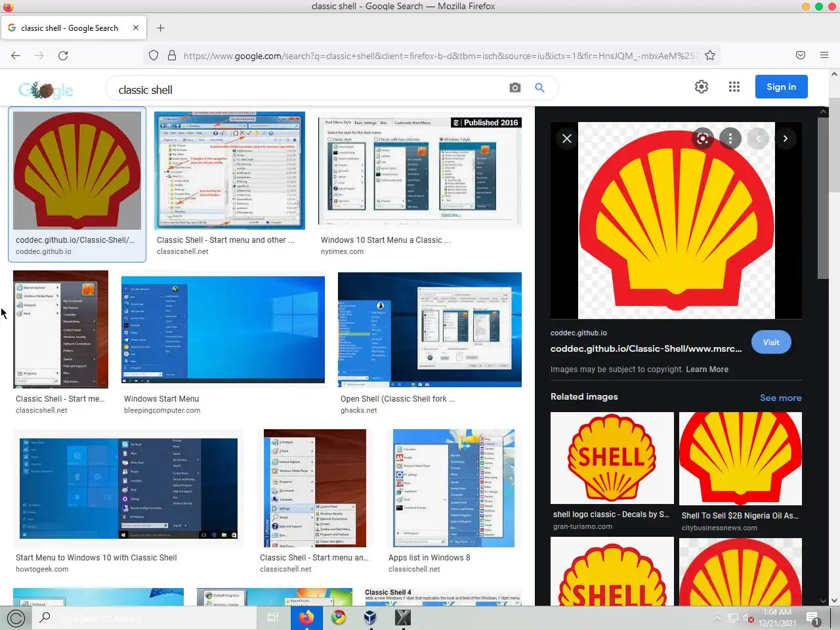Show next image in preview
The image size is (840, 630).
point(786,138)
